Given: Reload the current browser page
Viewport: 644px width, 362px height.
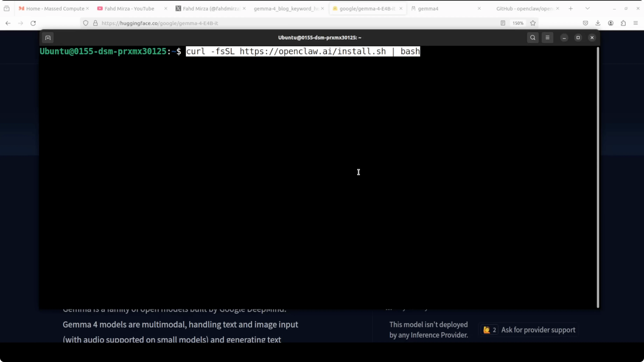Looking at the screenshot, I should [x=33, y=23].
